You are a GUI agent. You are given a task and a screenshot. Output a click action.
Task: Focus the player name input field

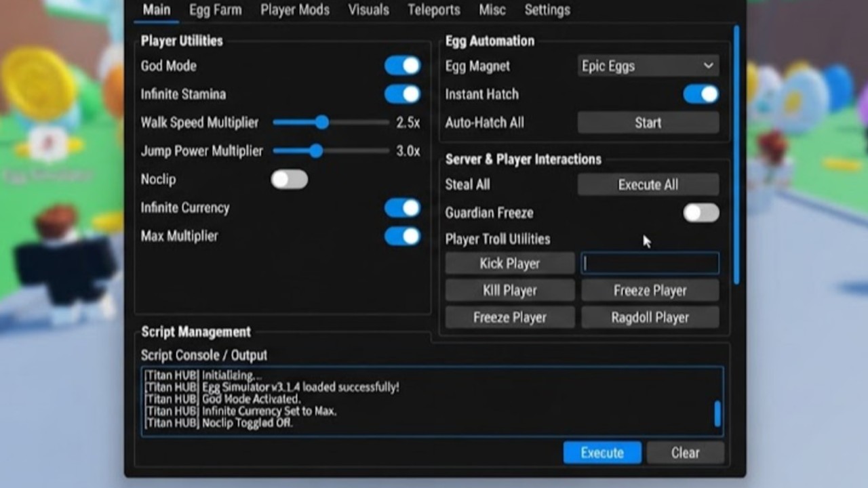pos(650,264)
